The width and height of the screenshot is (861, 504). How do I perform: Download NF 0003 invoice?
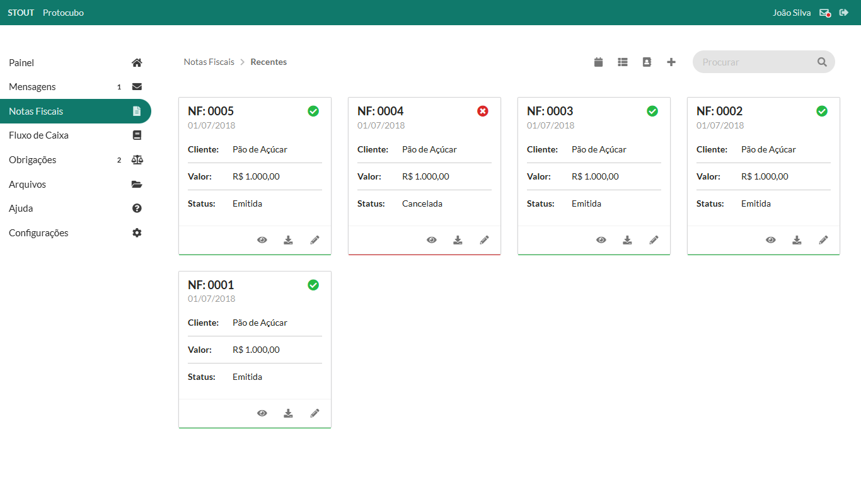[x=627, y=240]
